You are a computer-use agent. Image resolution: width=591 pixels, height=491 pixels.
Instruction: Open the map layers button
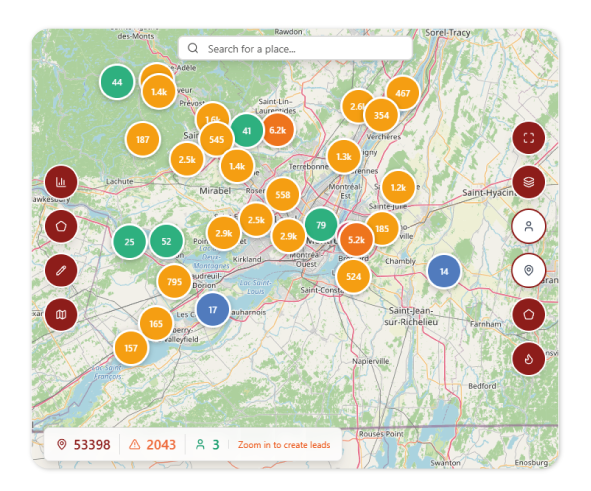click(x=529, y=182)
